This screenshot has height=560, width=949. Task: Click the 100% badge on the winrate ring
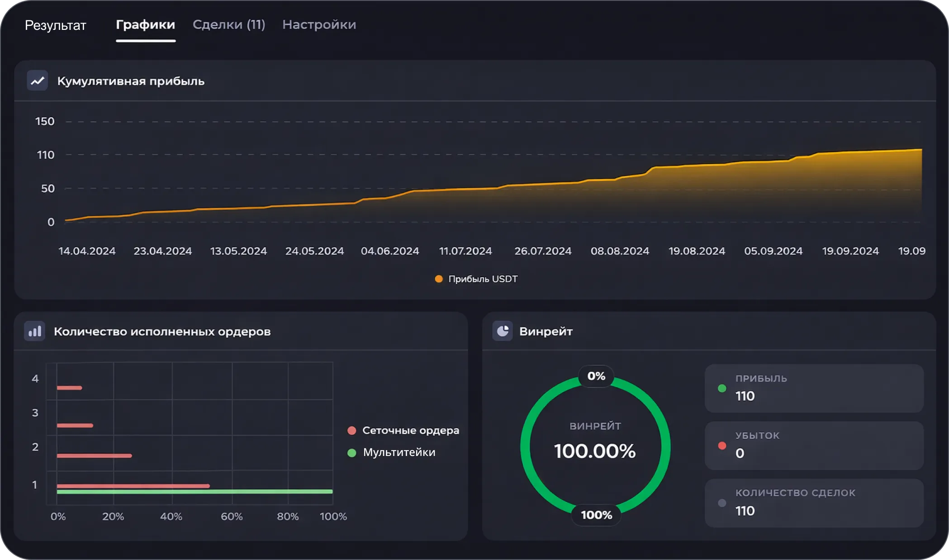(x=596, y=515)
